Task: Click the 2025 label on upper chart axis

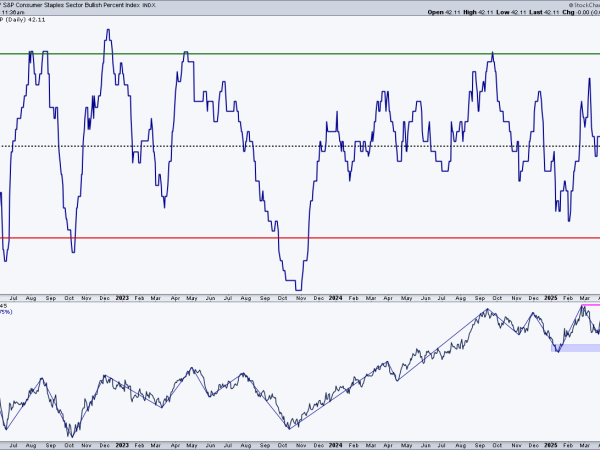Action: pos(551,298)
